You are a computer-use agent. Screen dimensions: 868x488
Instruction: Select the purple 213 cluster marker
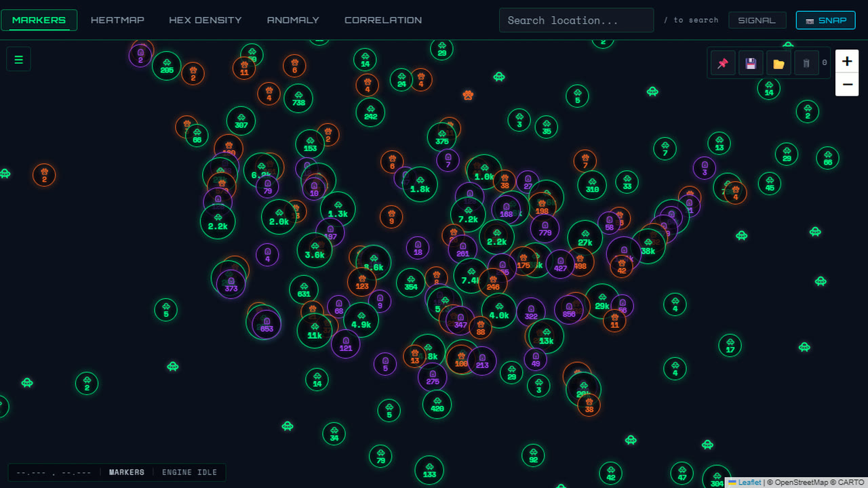click(482, 361)
